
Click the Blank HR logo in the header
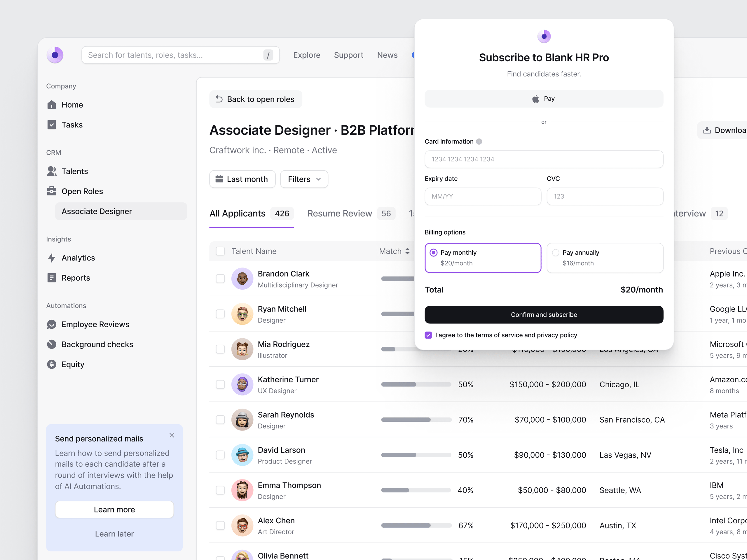tap(55, 55)
